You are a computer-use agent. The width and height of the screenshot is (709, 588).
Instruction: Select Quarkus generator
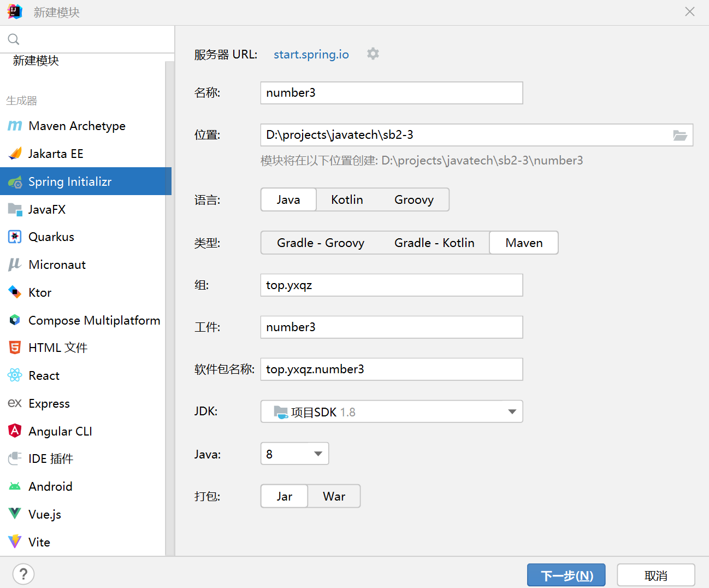pos(51,237)
